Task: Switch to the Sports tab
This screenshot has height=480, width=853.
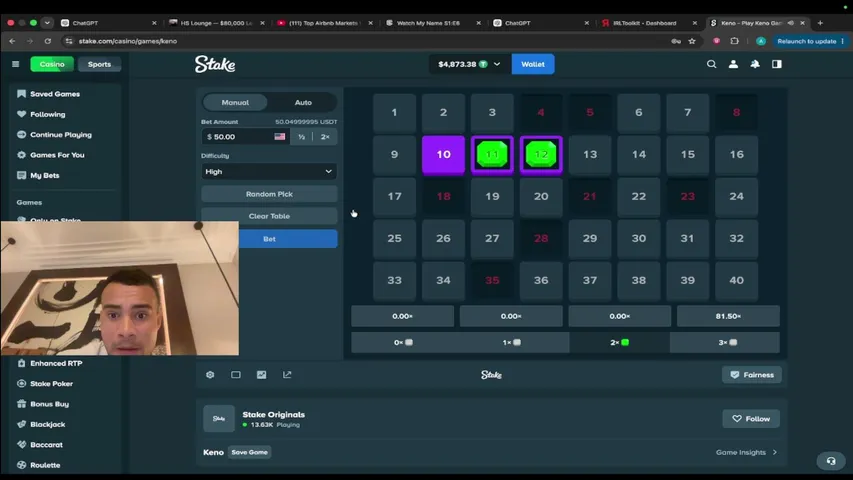Action: point(100,64)
